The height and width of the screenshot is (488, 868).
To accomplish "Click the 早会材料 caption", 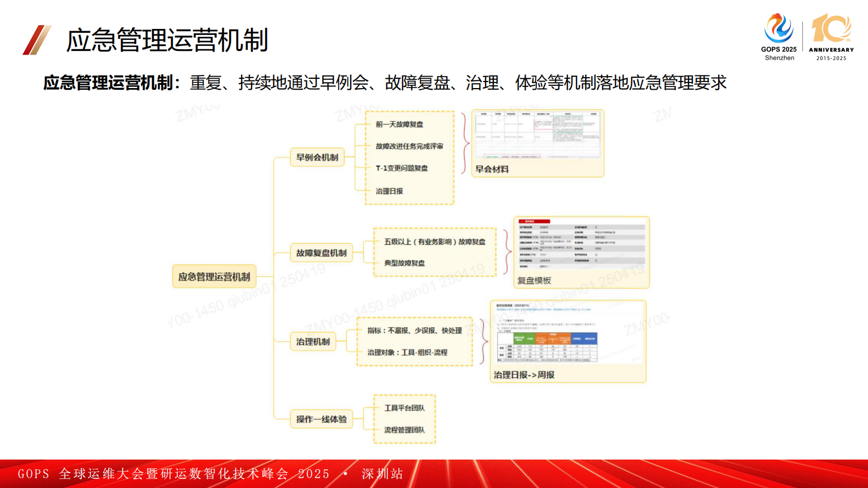I will tap(492, 170).
